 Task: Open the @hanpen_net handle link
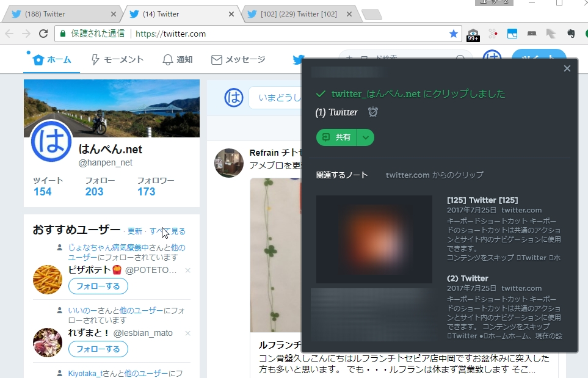click(x=106, y=163)
